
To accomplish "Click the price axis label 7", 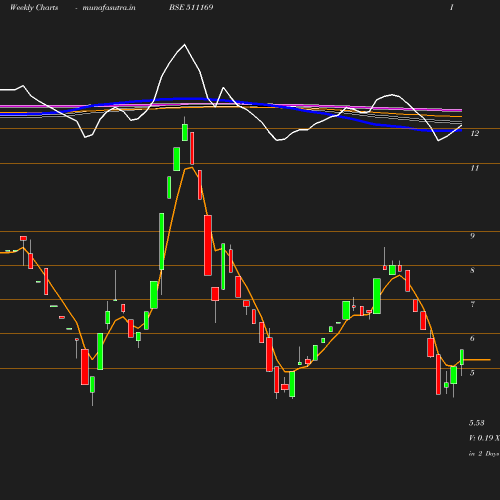I will tap(472, 304).
